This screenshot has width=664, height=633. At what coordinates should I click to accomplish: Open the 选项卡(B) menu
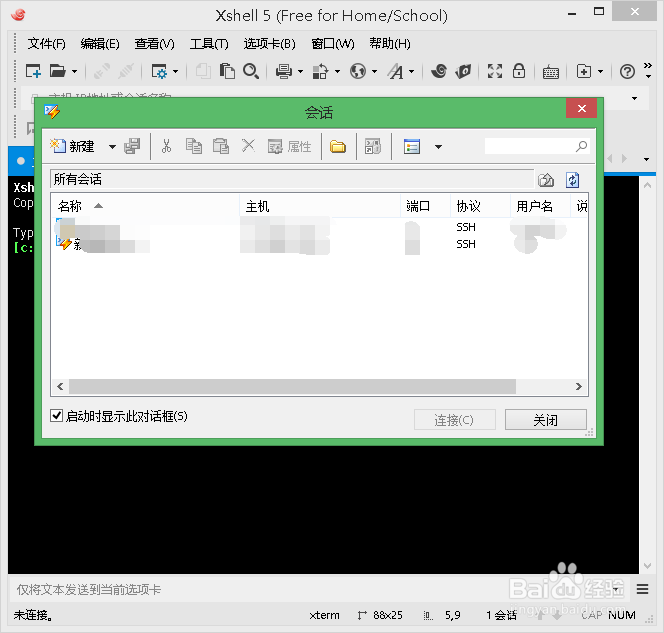point(269,44)
